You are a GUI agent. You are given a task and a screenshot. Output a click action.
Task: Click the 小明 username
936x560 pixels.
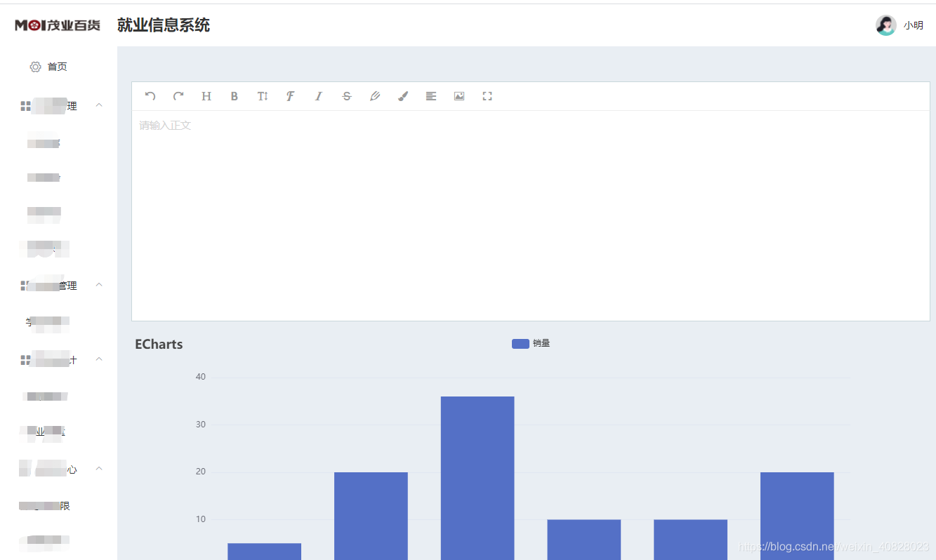pos(914,25)
